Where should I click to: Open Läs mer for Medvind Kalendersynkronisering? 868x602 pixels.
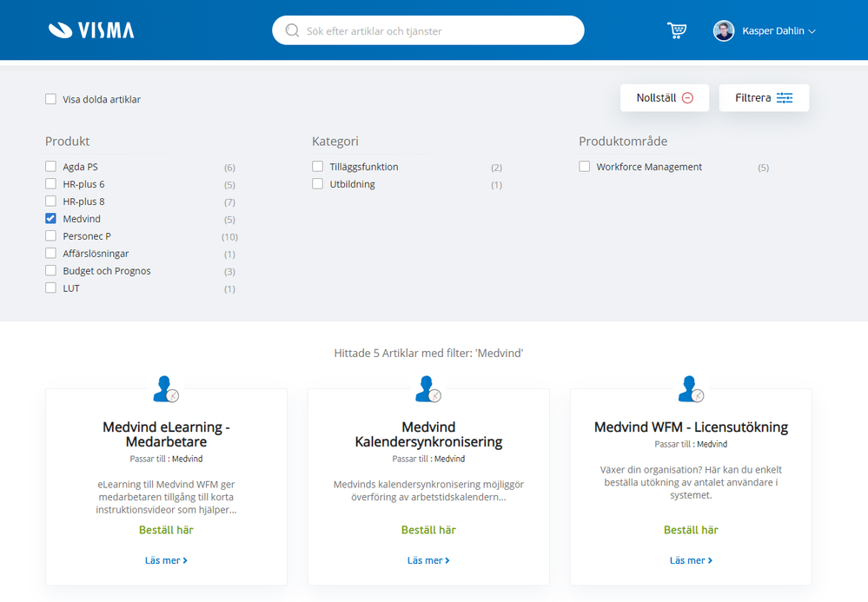(428, 560)
